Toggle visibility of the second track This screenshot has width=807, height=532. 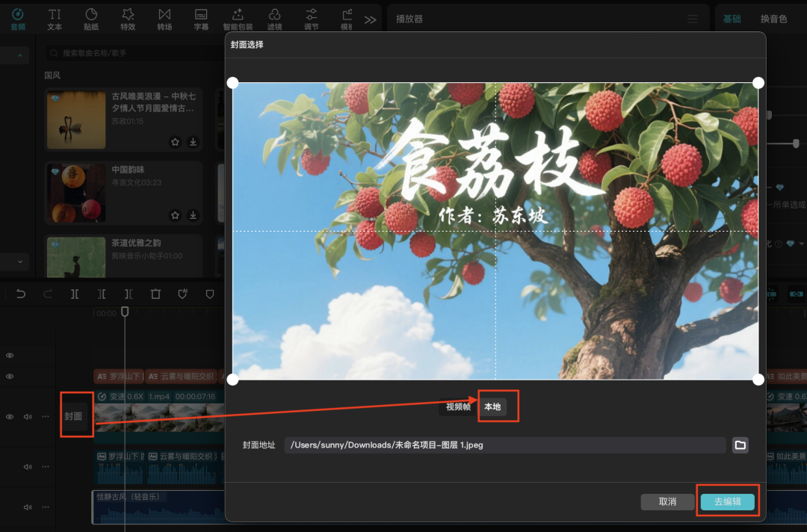tap(9, 376)
